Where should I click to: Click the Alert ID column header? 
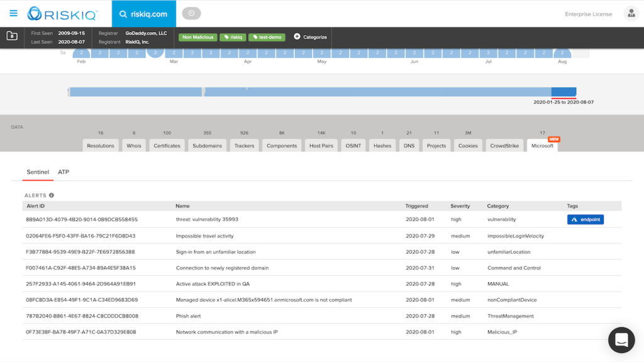pos(35,206)
